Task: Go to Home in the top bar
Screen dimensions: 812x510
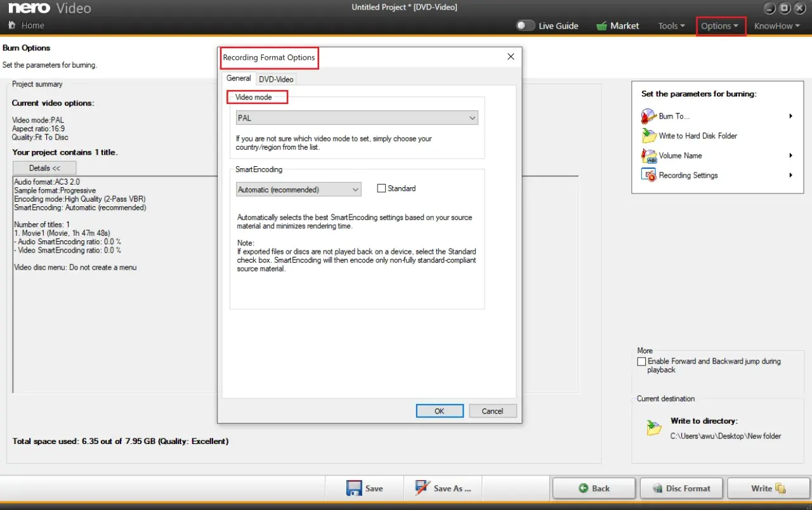Action: pyautogui.click(x=33, y=25)
